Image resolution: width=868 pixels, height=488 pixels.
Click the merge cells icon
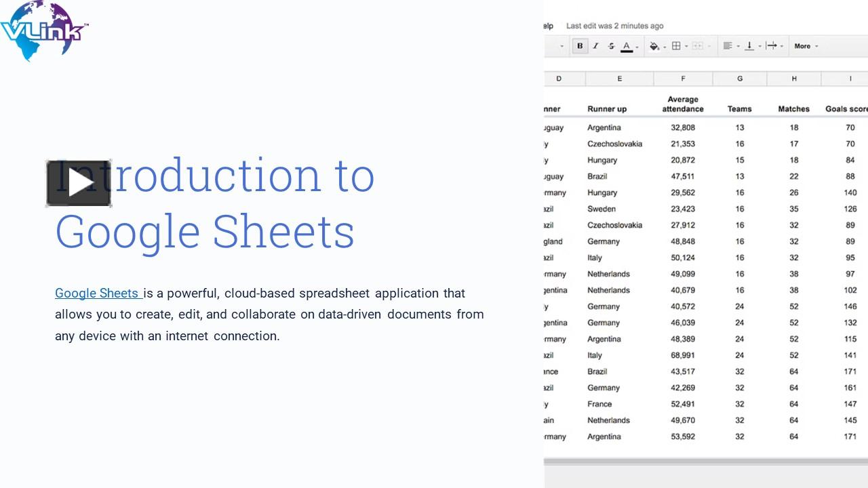[698, 45]
